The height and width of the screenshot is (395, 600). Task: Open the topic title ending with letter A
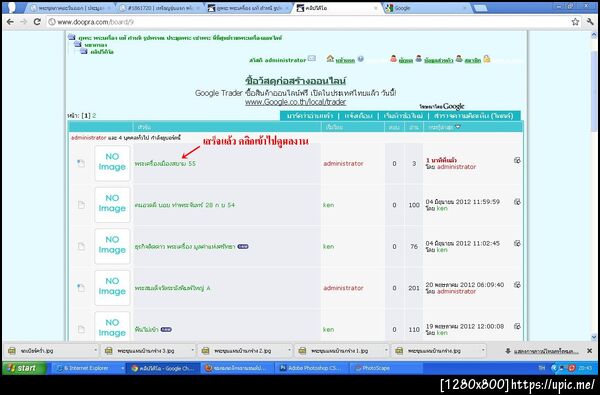(x=173, y=288)
